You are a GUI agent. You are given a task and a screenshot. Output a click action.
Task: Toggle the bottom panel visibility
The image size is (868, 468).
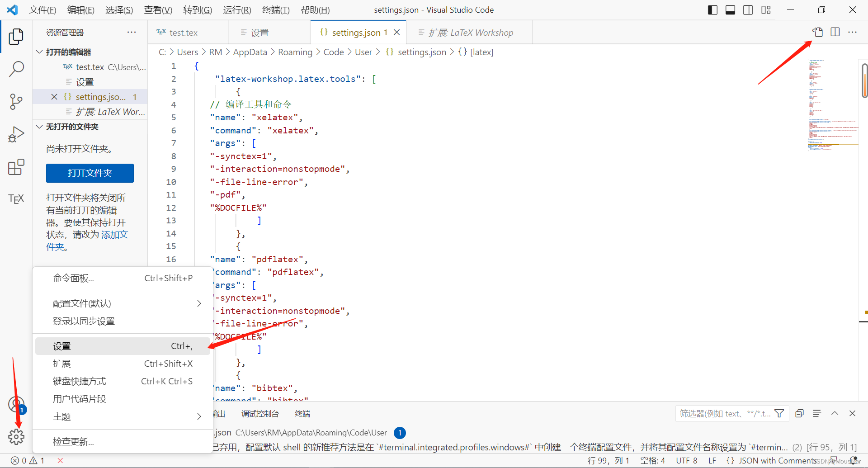coord(730,9)
